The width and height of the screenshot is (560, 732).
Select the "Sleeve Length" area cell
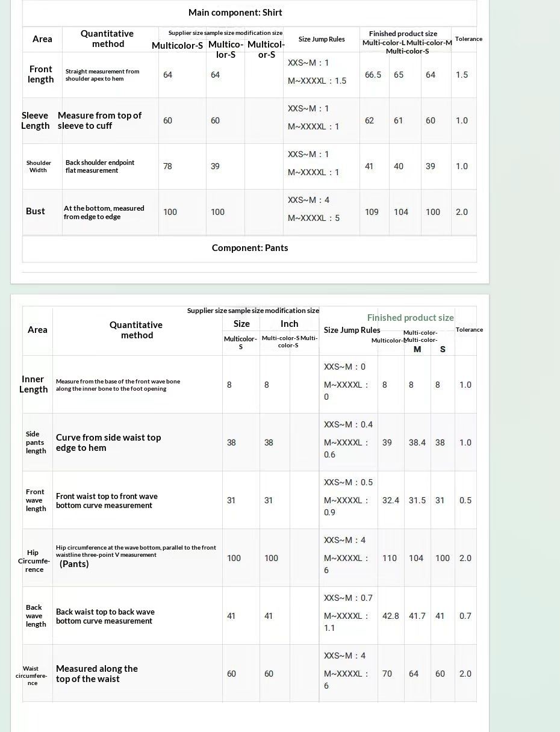point(36,120)
